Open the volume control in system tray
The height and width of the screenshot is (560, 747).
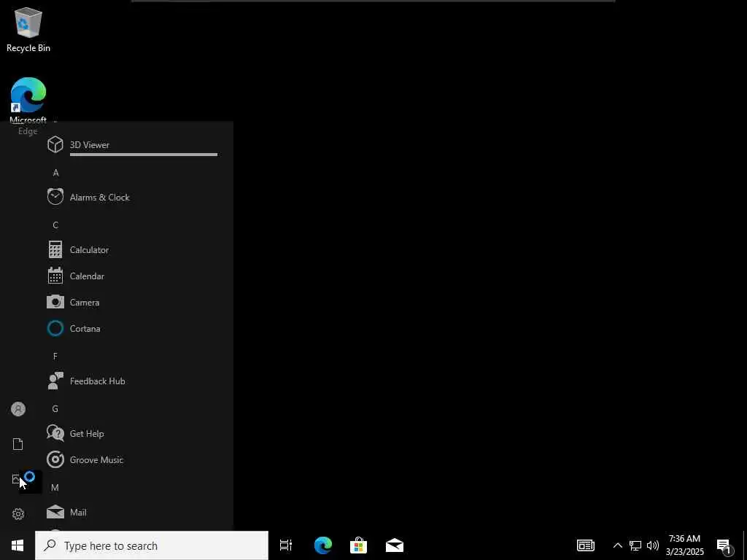coord(653,545)
